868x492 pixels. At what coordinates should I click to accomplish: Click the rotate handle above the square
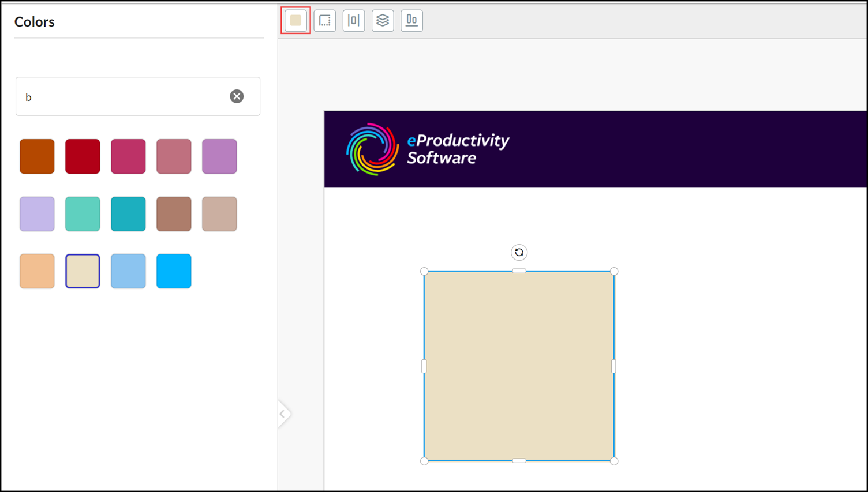click(519, 253)
